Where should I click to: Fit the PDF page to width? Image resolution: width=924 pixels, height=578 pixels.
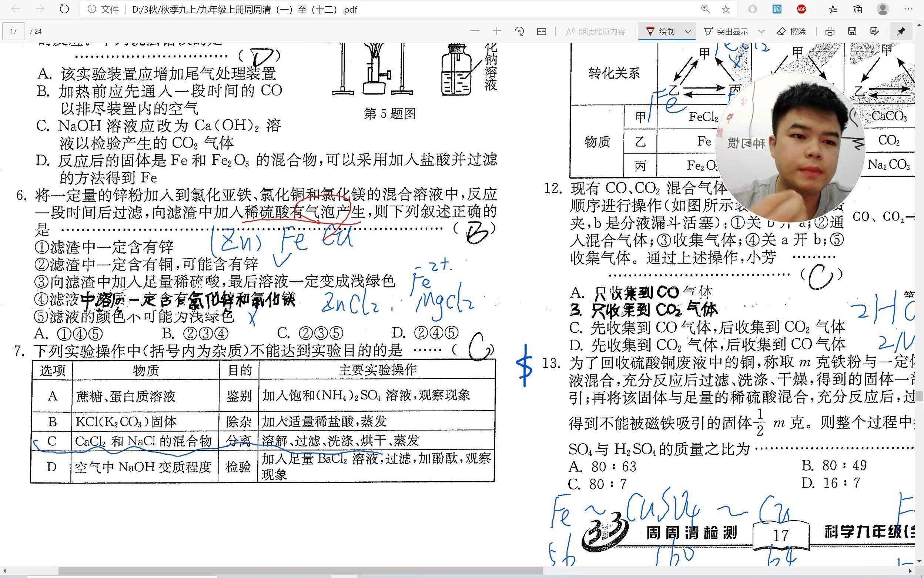point(542,31)
